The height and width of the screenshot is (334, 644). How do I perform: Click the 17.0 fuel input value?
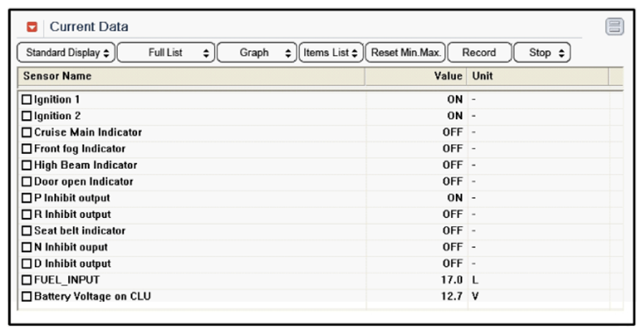pos(452,280)
